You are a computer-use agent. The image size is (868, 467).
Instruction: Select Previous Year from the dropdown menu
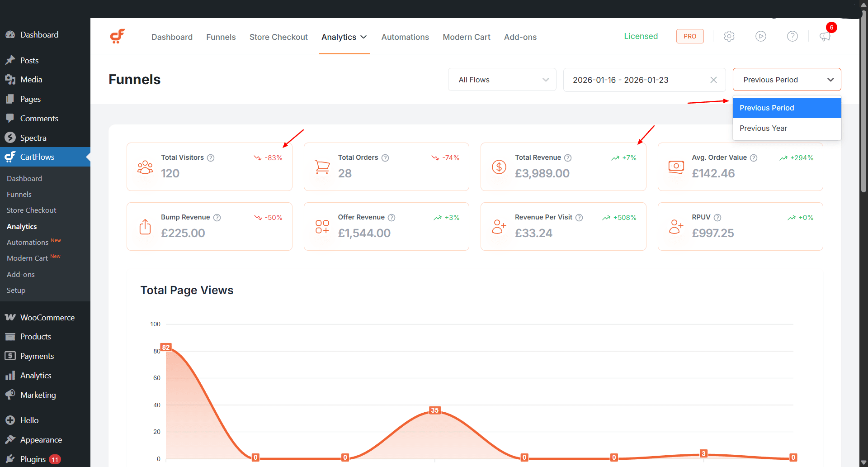coord(763,128)
